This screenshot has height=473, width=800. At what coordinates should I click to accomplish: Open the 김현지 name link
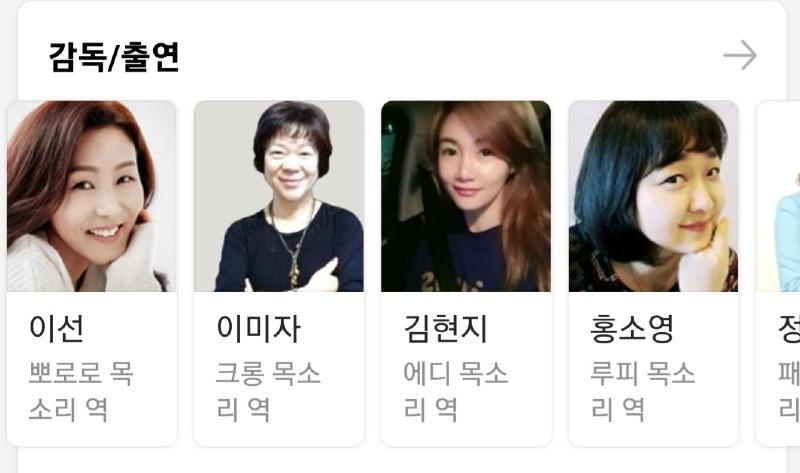(445, 328)
